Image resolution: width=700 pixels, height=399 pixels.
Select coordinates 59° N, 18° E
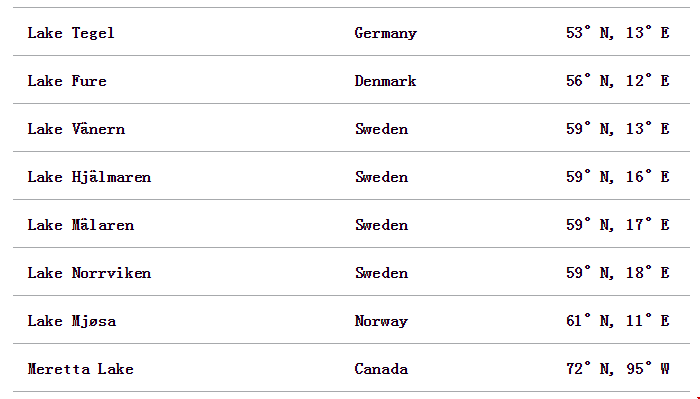click(617, 272)
